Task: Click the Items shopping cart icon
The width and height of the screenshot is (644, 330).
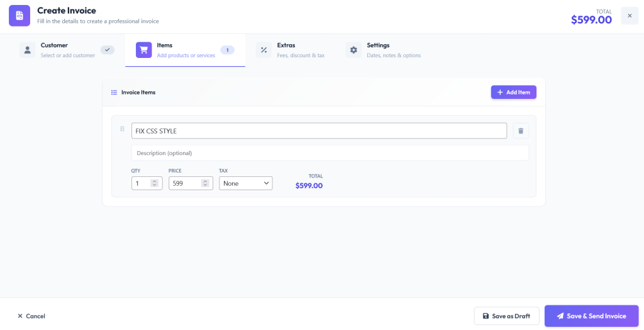Action: [144, 50]
